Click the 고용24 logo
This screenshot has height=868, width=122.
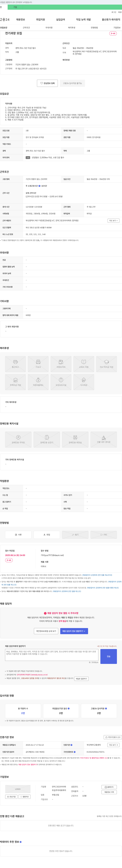tap(5, 20)
